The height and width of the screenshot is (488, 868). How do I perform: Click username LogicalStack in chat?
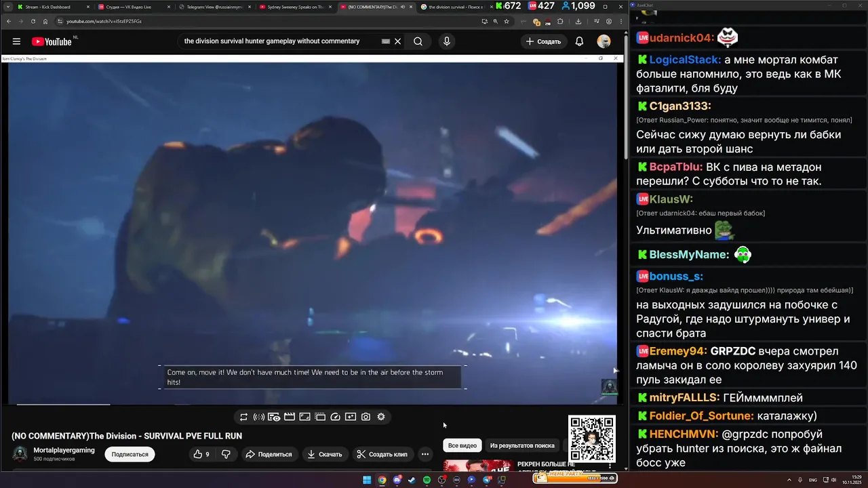pyautogui.click(x=685, y=60)
